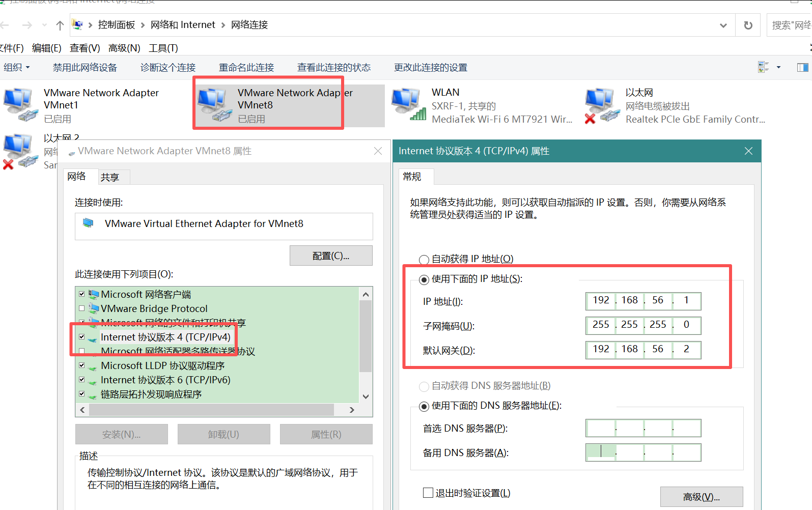
Task: Toggle Internet 协议版本 6 (TCP/IPv6) checkbox
Action: pyautogui.click(x=81, y=379)
